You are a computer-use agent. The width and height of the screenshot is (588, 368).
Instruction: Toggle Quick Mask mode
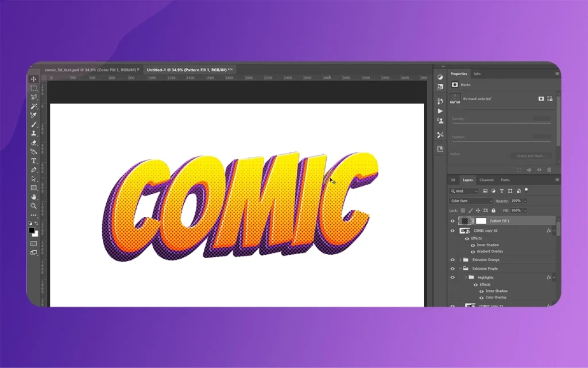[34, 243]
